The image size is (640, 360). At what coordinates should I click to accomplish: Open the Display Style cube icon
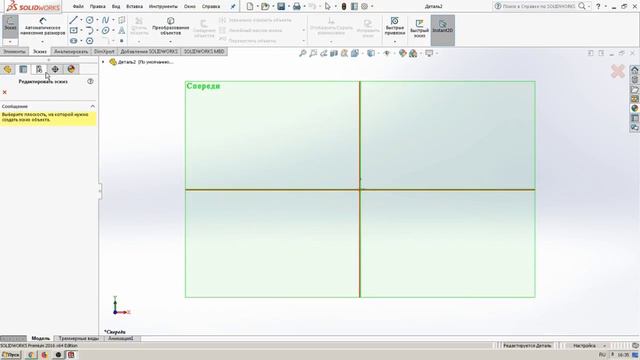coord(371,53)
